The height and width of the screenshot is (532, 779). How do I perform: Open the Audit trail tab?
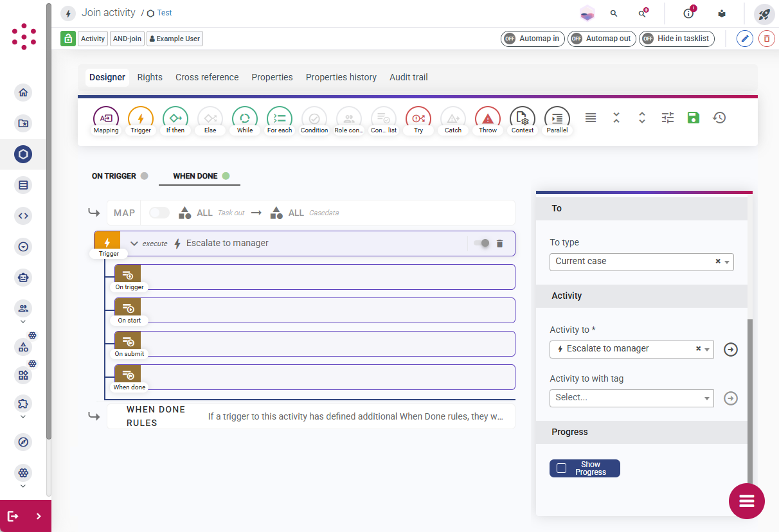[x=409, y=77]
